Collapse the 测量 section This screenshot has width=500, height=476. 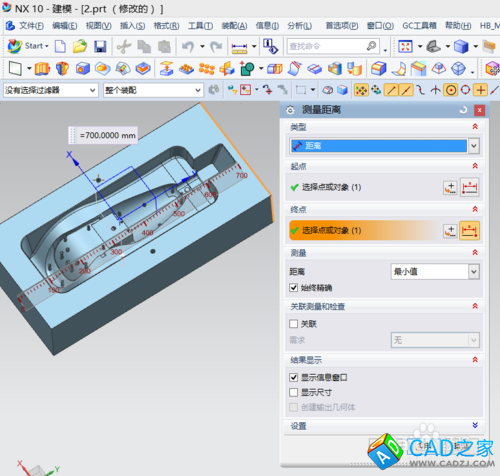pos(475,253)
